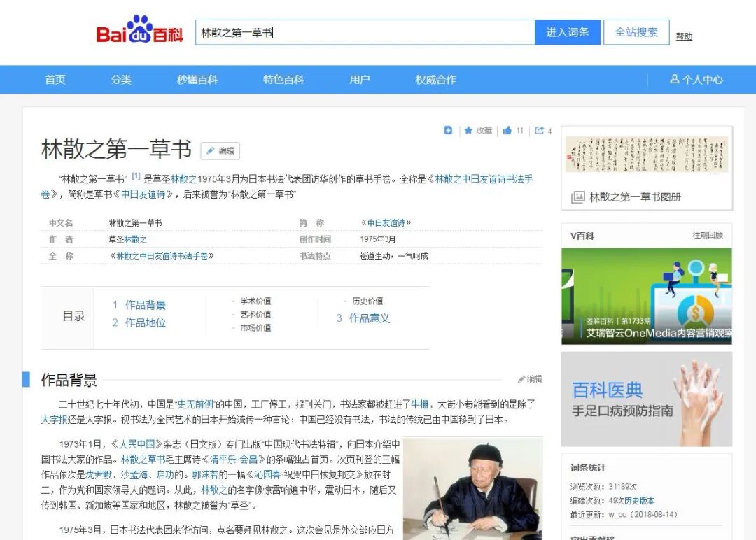Viewport: 756px width, 540px height.
Task: Open the 分类 nav item
Action: (121, 80)
